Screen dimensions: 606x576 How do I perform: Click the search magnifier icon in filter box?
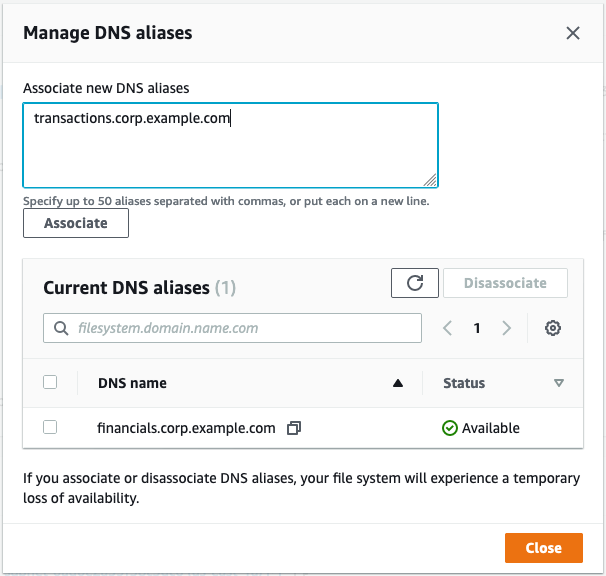point(61,328)
